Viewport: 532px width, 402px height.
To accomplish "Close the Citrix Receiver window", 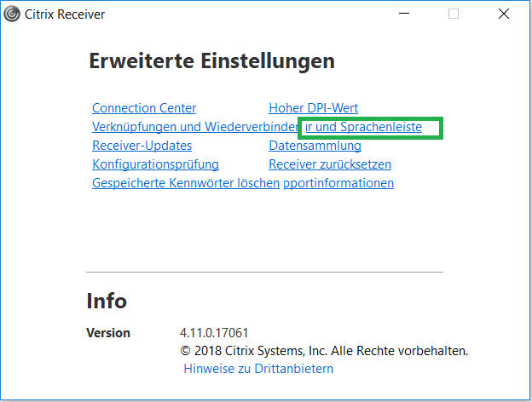I will (504, 14).
